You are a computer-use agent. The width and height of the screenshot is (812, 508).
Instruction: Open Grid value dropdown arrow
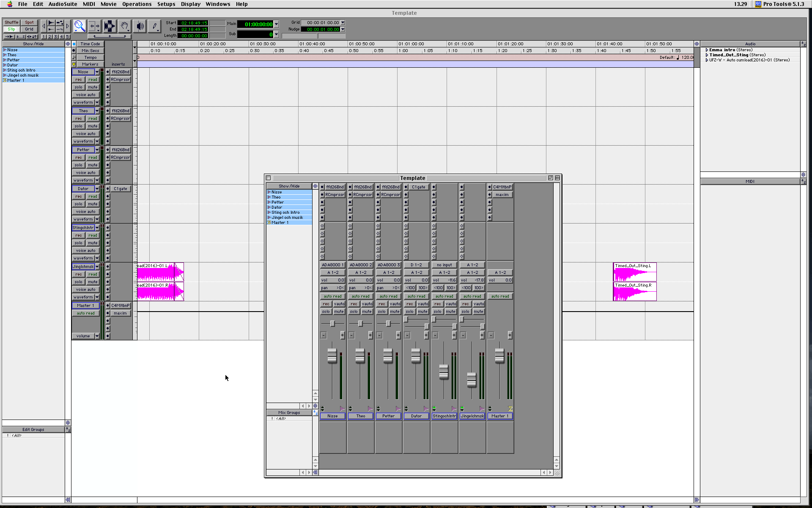tap(343, 22)
